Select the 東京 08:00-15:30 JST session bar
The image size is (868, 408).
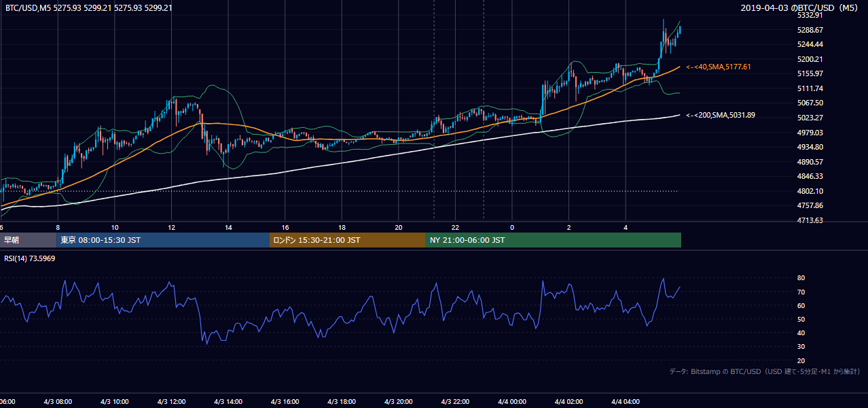pos(163,240)
